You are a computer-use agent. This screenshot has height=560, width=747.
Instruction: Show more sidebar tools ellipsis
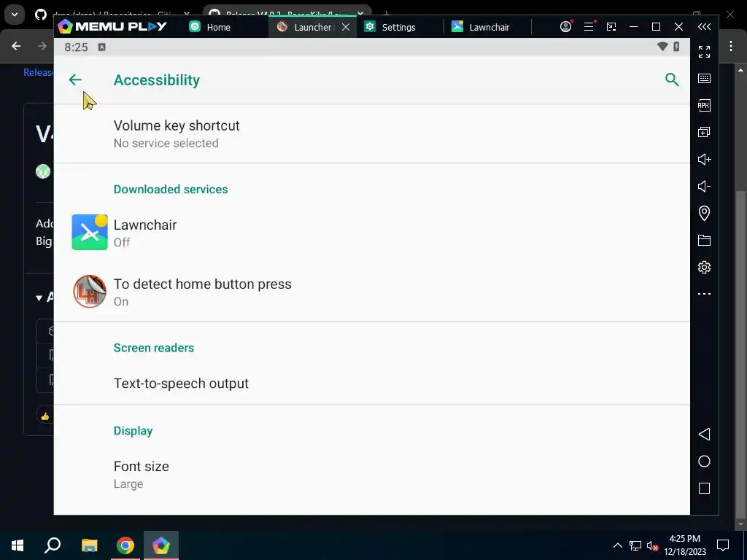(x=704, y=294)
